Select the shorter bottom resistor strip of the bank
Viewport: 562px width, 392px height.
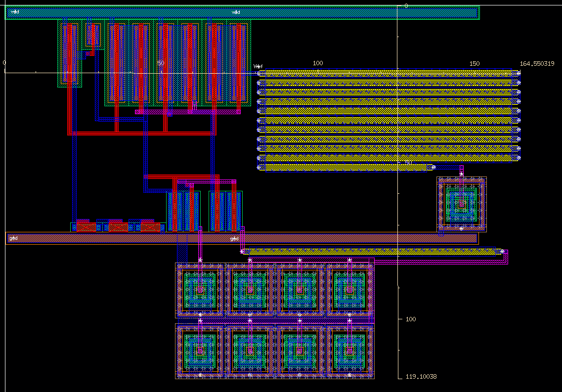346,168
